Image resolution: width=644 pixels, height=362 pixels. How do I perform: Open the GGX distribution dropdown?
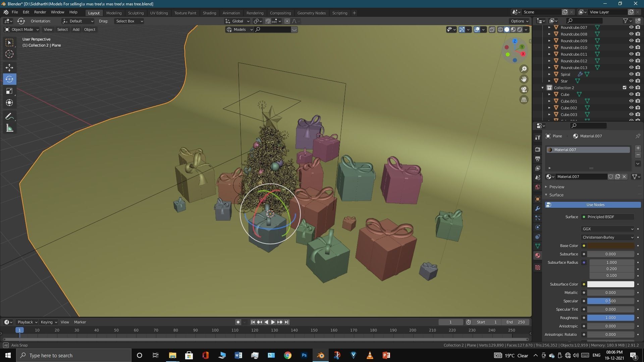tap(607, 229)
